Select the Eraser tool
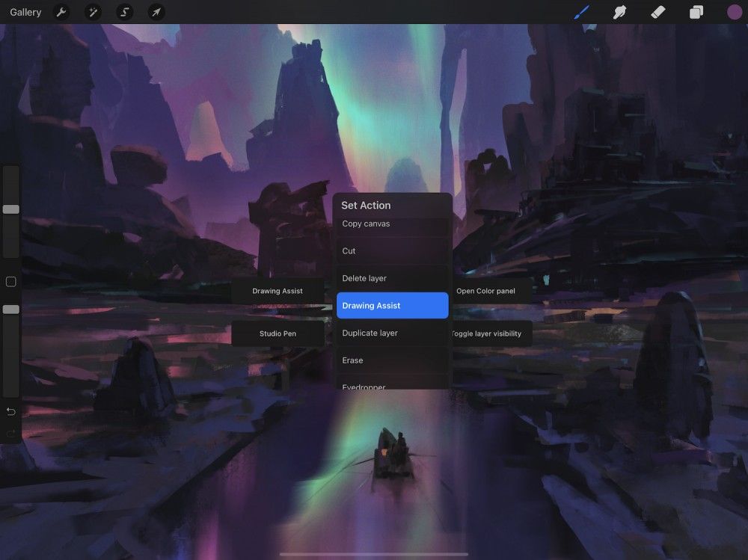 coord(657,12)
